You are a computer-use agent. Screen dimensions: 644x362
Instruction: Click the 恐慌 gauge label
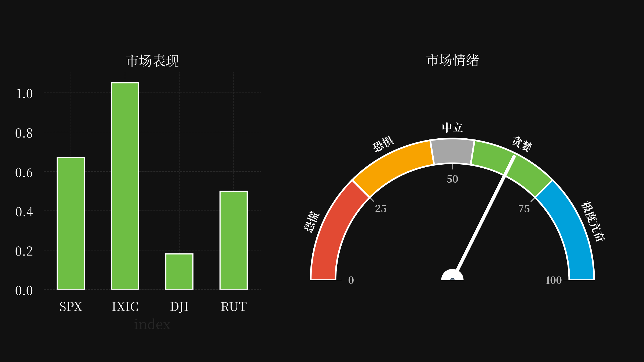(312, 221)
